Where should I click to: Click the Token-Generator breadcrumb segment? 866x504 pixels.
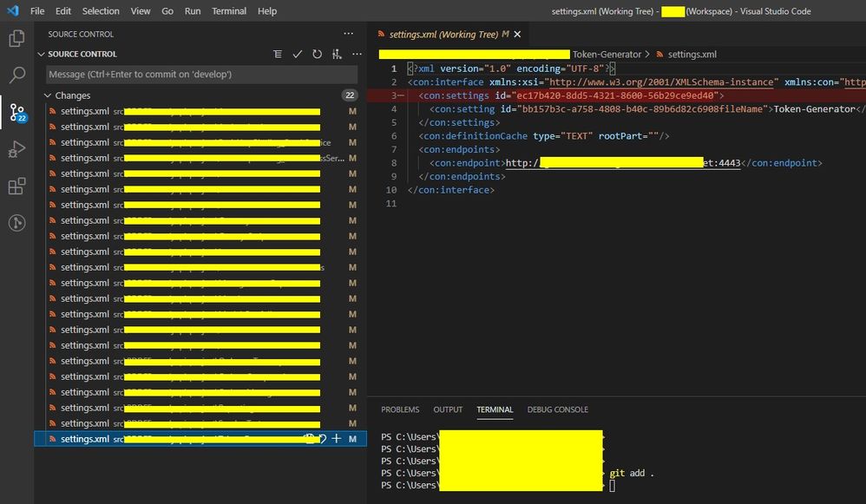[x=607, y=54]
